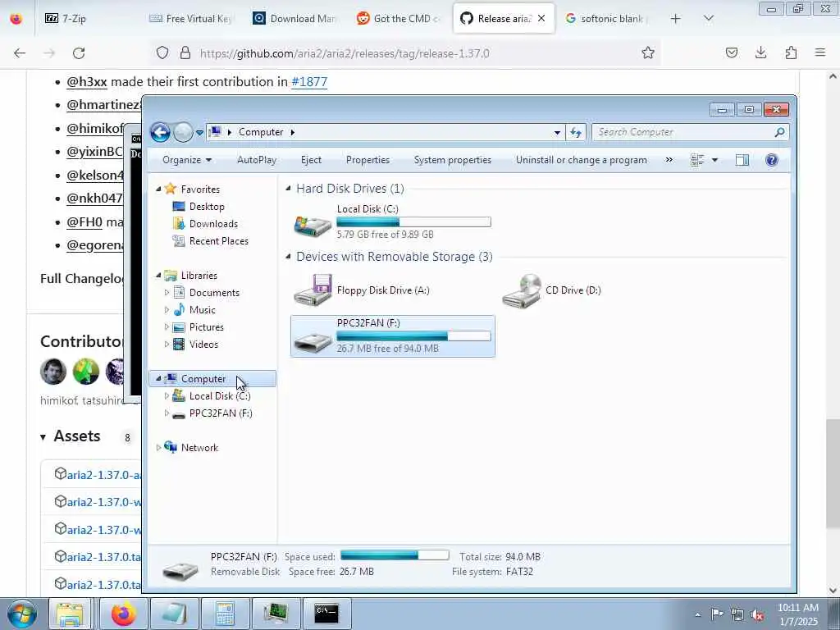Viewport: 840px width, 630px height.
Task: Open the Organize menu
Action: point(187,160)
